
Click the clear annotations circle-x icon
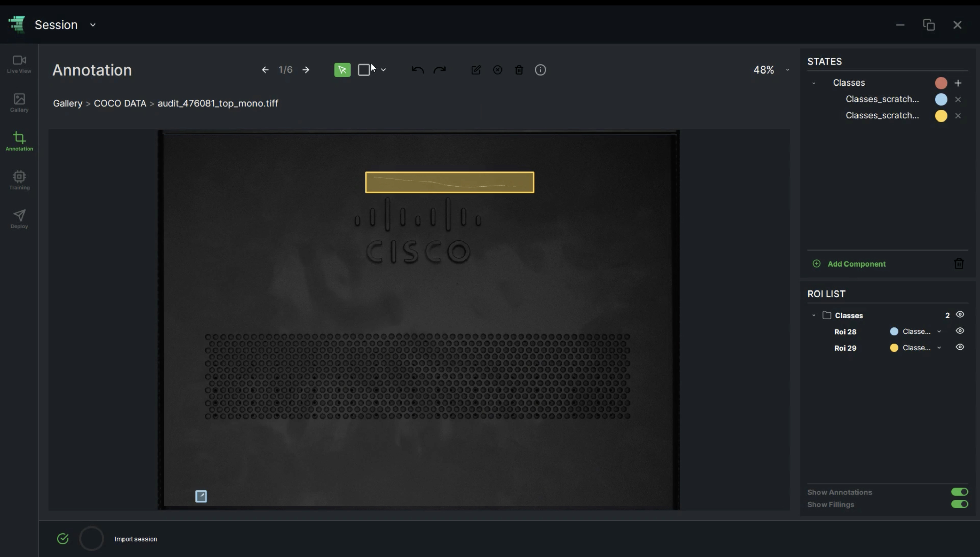(x=497, y=70)
